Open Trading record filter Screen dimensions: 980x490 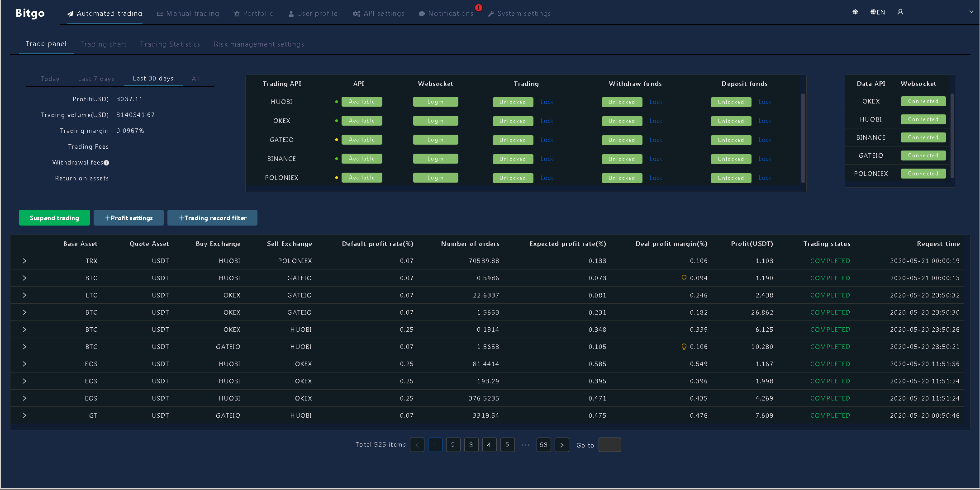(212, 218)
